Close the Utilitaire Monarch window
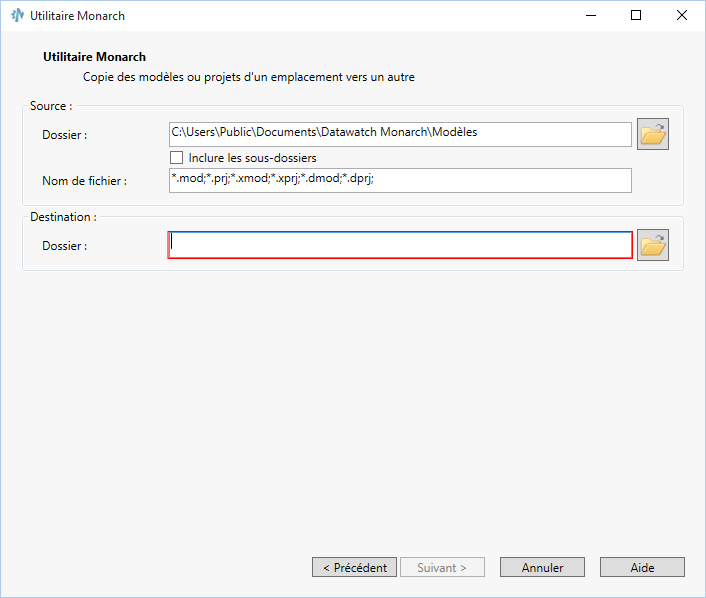Image resolution: width=706 pixels, height=598 pixels. 682,16
